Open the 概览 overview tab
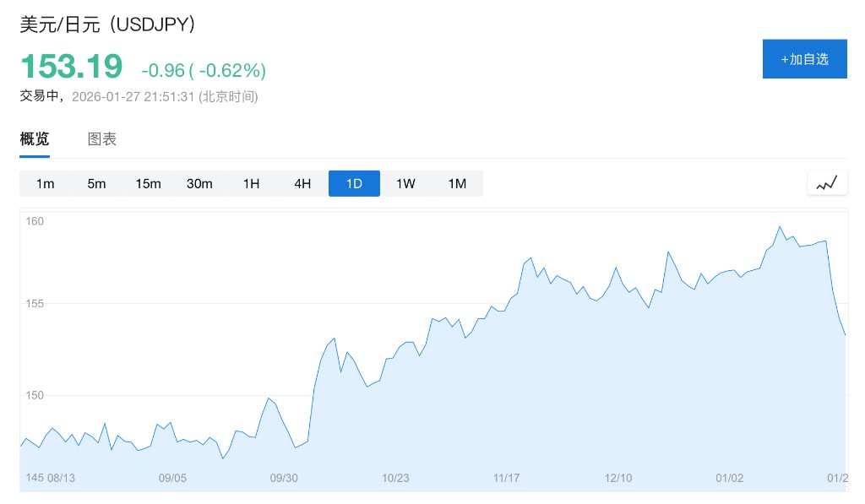This screenshot has height=504, width=865. [x=35, y=139]
